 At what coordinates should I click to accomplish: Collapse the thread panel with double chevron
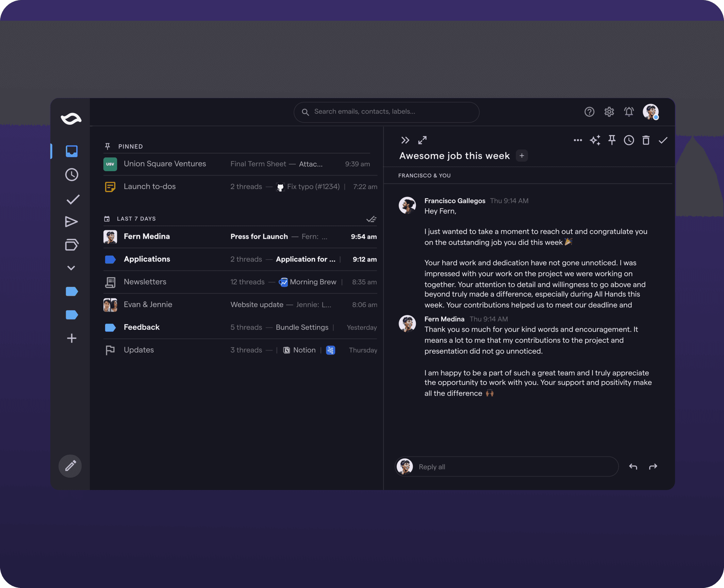click(405, 140)
